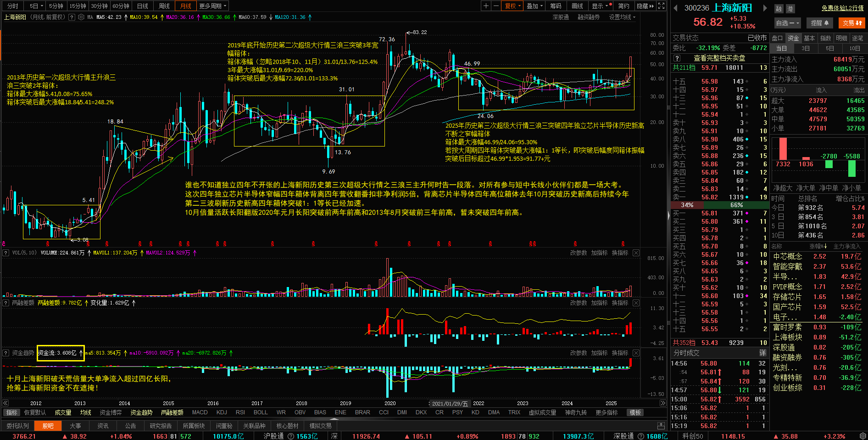
Task: Switch to 周线 weekly chart tab
Action: (164, 6)
